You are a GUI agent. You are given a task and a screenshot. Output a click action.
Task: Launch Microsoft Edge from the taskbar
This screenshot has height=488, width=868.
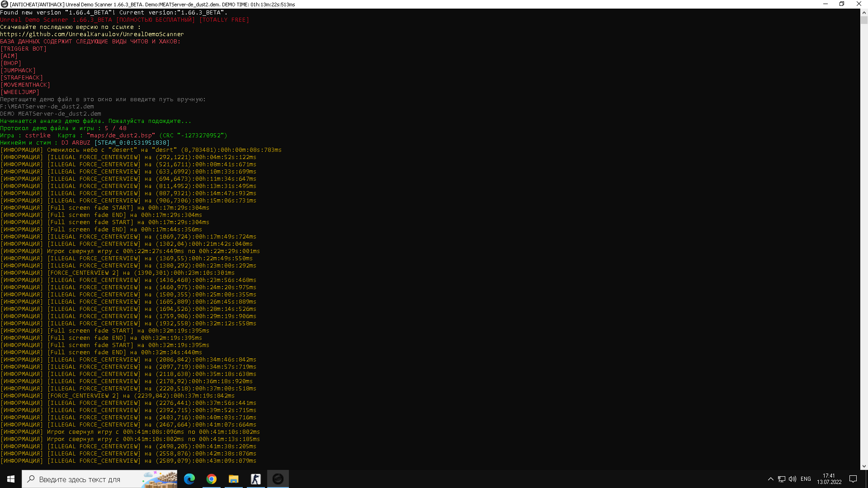point(189,479)
